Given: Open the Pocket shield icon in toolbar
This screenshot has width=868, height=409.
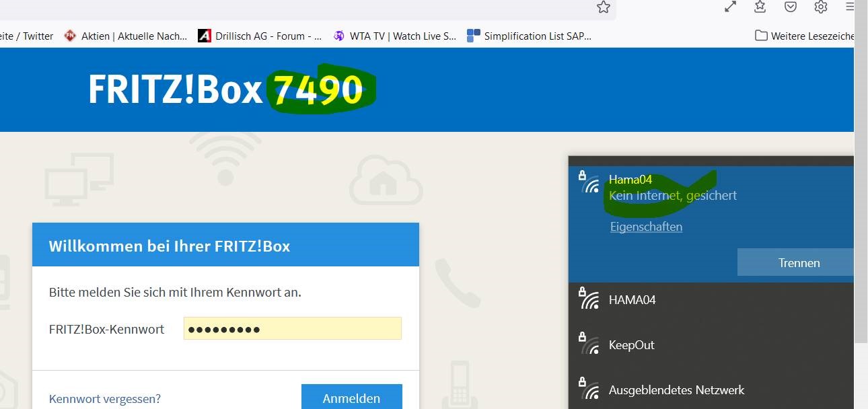Looking at the screenshot, I should click(791, 7).
